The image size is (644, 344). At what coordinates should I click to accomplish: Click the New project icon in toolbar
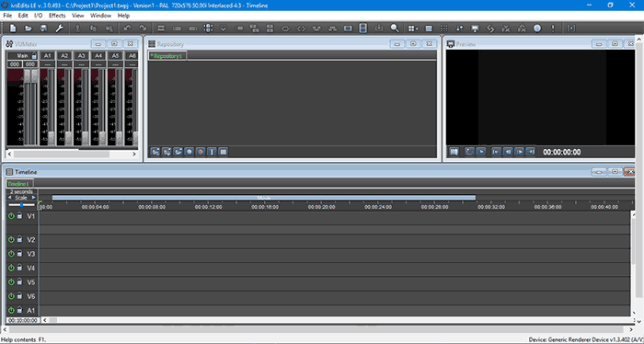pyautogui.click(x=13, y=29)
